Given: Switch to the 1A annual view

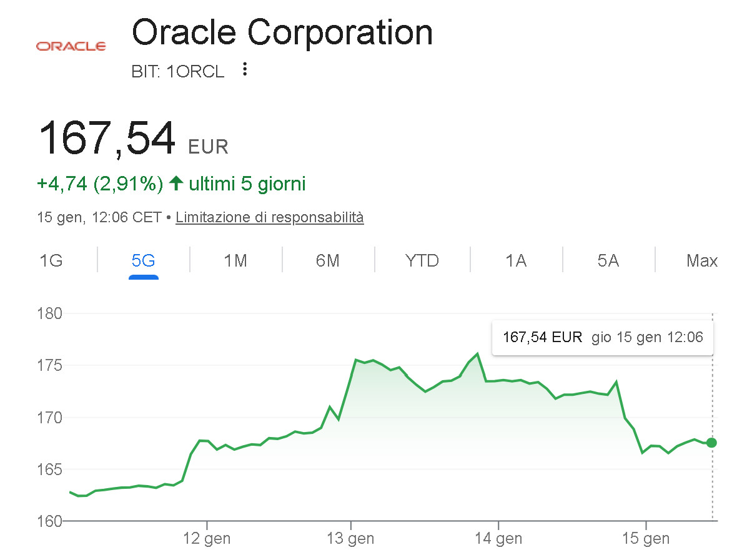Looking at the screenshot, I should 516,260.
